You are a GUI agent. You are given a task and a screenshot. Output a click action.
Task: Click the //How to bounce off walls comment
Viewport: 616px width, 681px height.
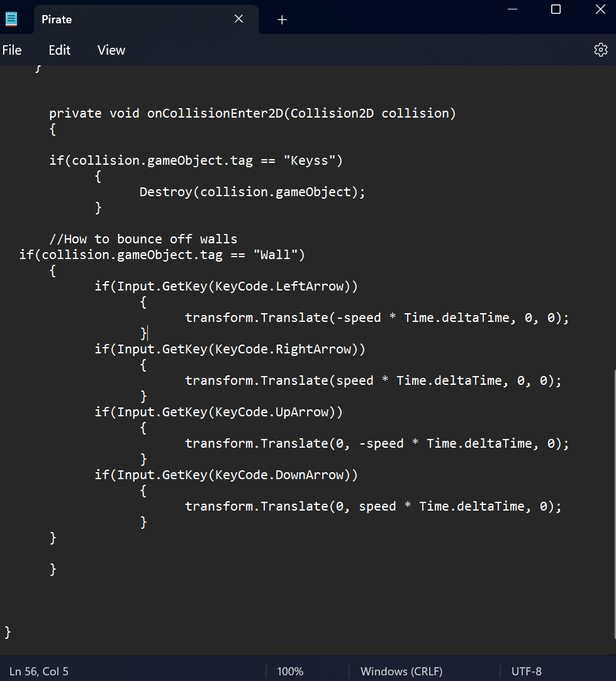pyautogui.click(x=143, y=240)
